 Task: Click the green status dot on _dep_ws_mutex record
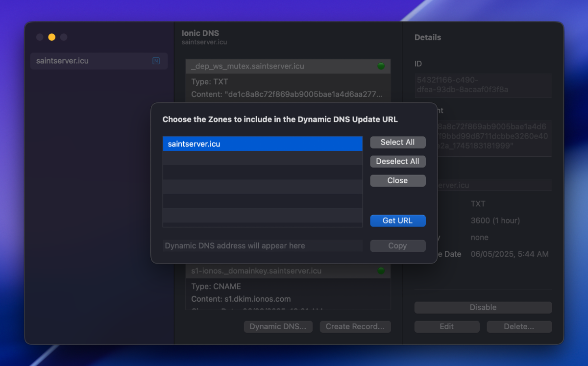382,65
